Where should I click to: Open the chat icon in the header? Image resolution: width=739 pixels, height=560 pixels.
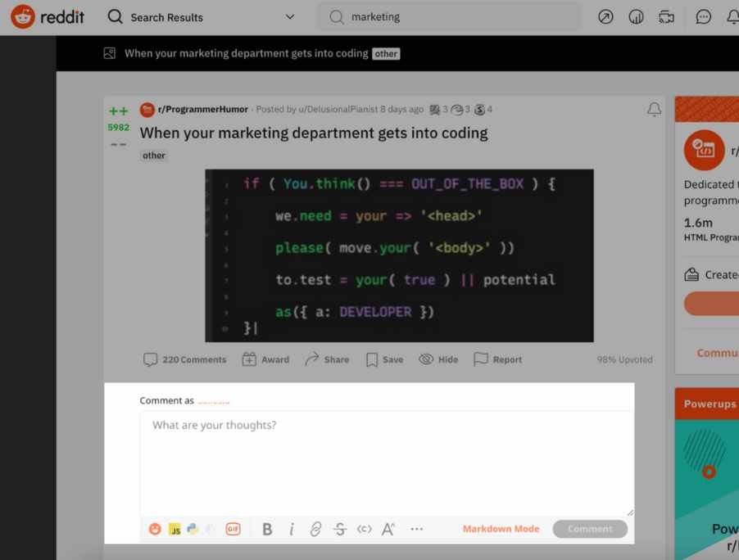click(x=703, y=16)
